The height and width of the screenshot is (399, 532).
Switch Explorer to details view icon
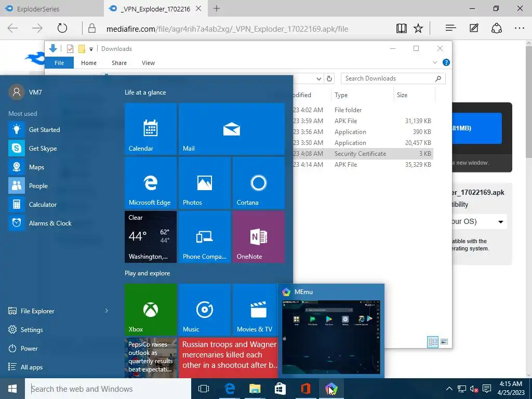click(433, 342)
